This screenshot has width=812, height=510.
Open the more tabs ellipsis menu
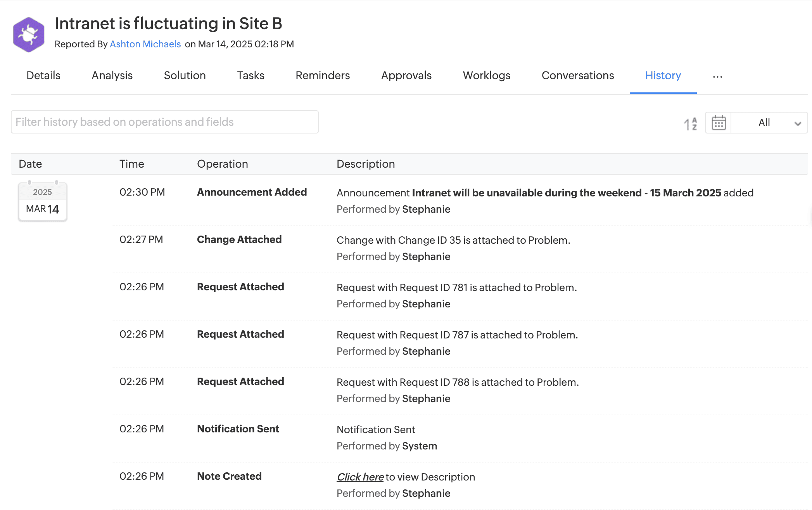pos(717,76)
